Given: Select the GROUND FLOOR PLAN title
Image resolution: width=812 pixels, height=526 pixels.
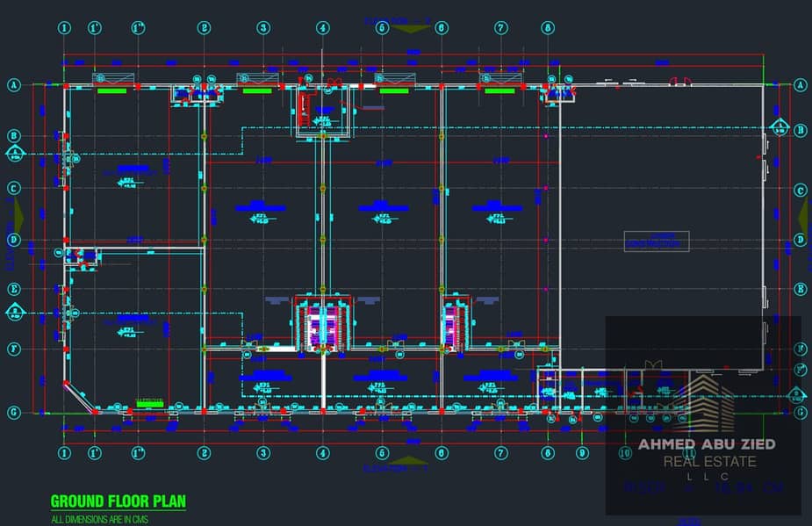Looking at the screenshot, I should point(119,501).
